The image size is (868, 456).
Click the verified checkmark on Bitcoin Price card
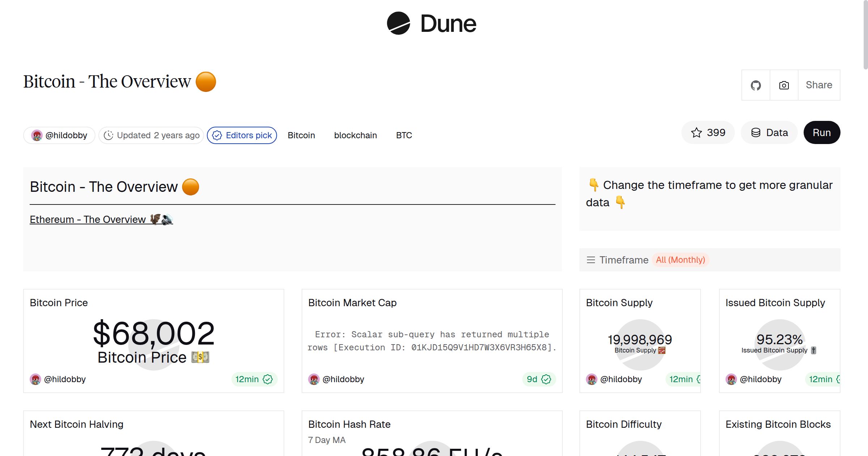click(268, 379)
